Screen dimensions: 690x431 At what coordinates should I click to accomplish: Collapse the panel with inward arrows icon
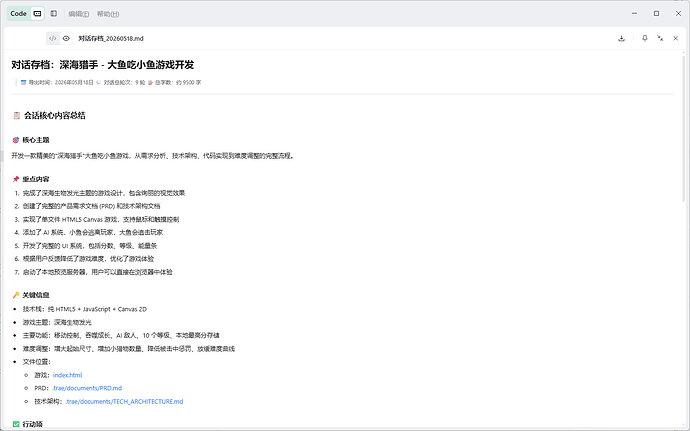coord(660,38)
